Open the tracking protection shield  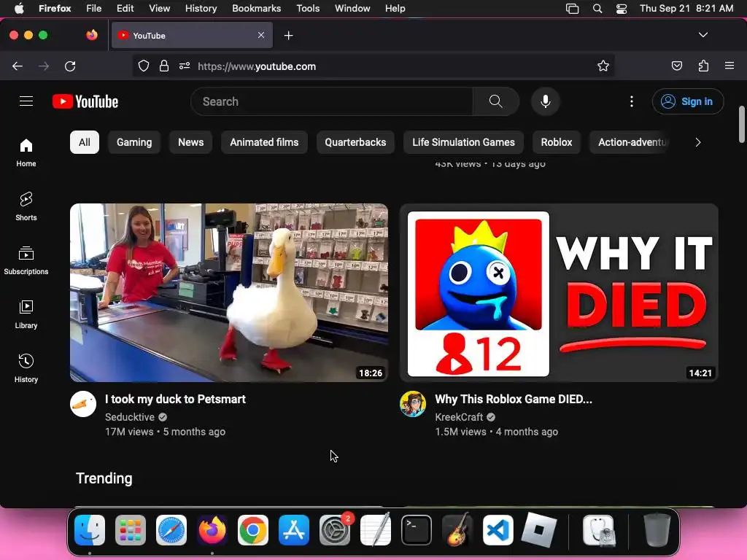[144, 66]
